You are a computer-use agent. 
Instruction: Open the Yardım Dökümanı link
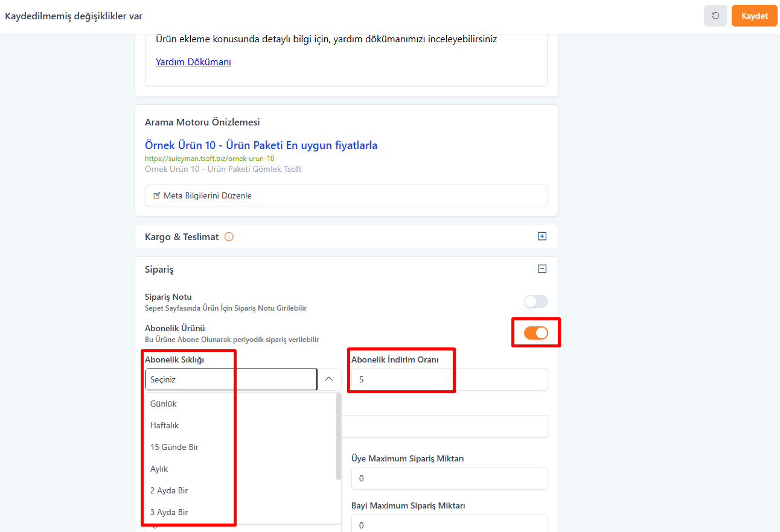pyautogui.click(x=193, y=62)
